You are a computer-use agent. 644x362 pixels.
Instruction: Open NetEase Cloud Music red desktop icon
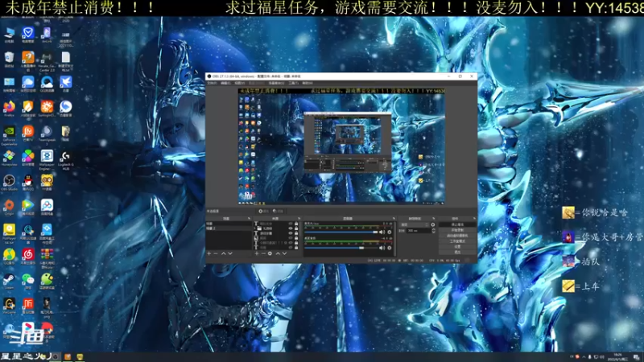coord(28,256)
